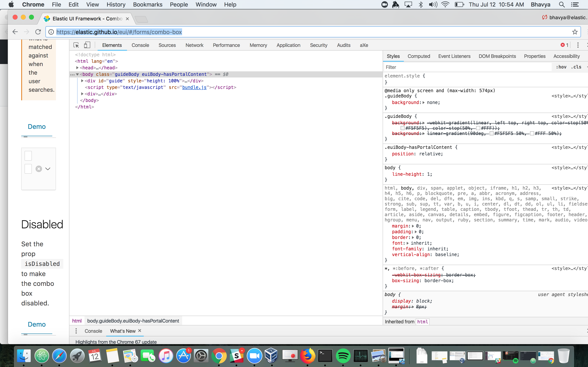Select body.guideBody in the breadcrumb bar
588x367 pixels.
pos(133,321)
